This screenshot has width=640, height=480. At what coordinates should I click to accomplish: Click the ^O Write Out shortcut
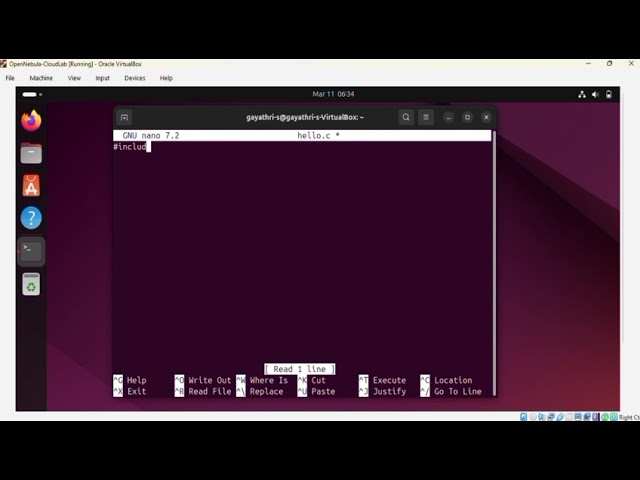point(203,380)
